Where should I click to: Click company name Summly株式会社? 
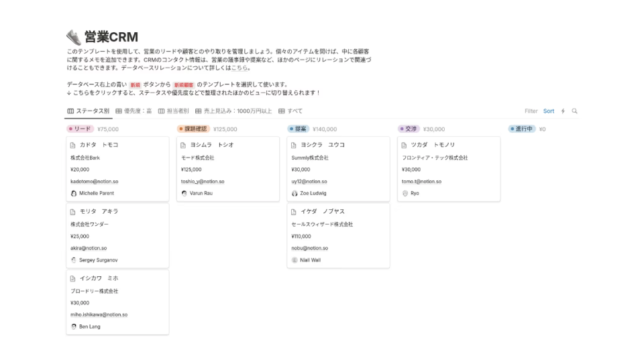tap(310, 158)
